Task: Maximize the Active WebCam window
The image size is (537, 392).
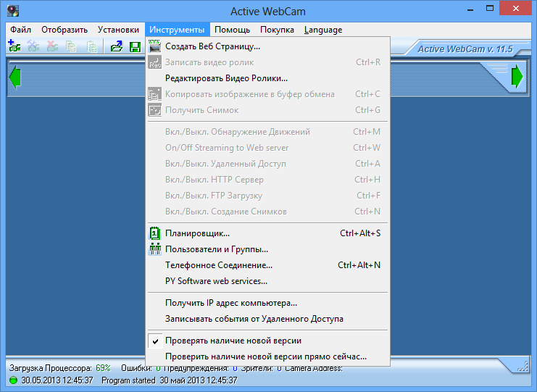Action: [490, 9]
